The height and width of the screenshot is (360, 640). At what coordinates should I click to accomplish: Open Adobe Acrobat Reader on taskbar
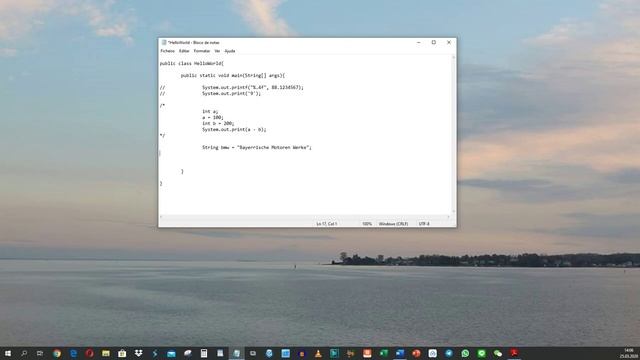(x=514, y=353)
